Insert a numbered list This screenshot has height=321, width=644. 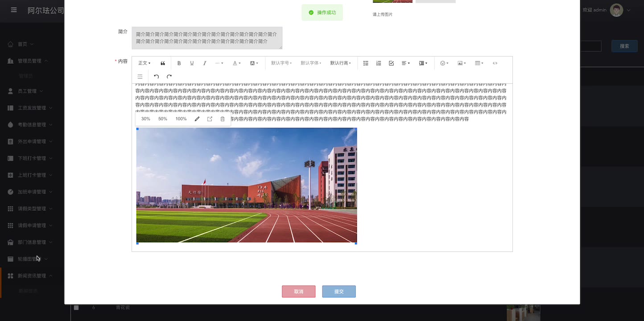coord(379,63)
